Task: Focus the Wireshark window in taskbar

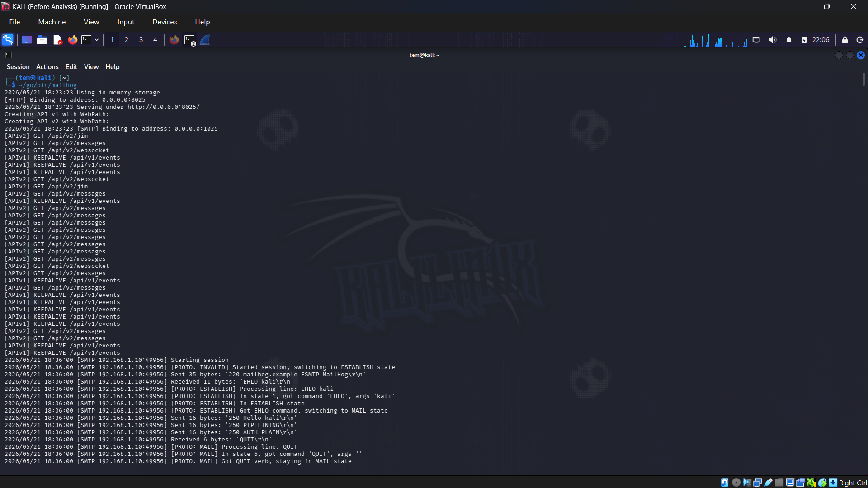Action: pyautogui.click(x=205, y=40)
